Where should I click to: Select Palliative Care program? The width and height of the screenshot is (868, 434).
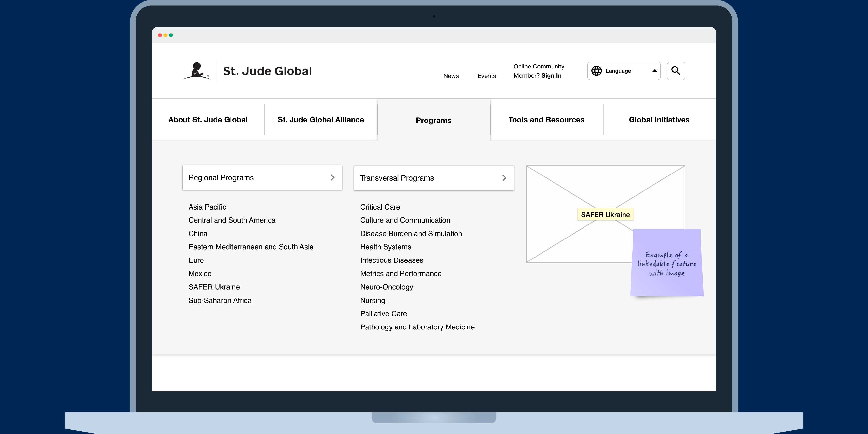tap(383, 314)
